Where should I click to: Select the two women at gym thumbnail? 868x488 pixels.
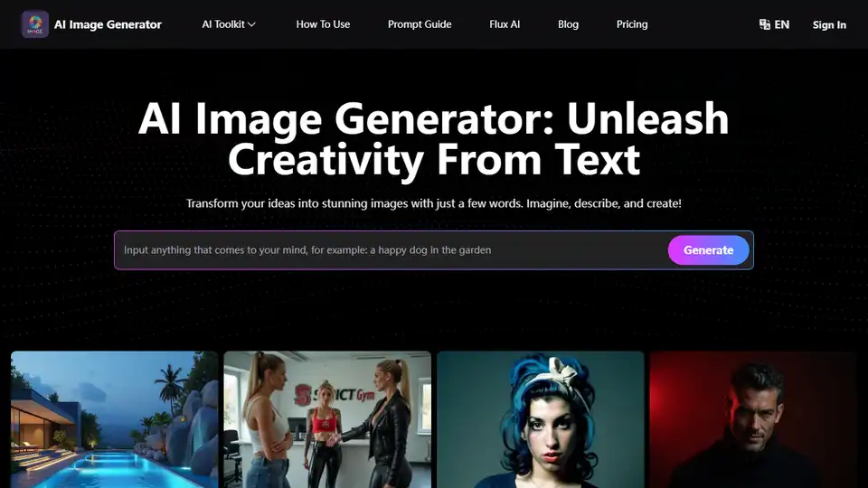[327, 419]
